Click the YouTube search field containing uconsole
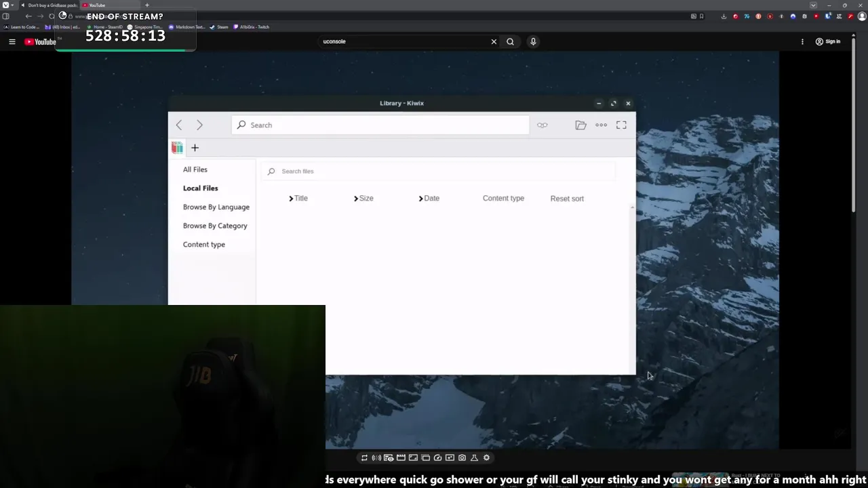Screen dimensions: 868x488 [403, 41]
